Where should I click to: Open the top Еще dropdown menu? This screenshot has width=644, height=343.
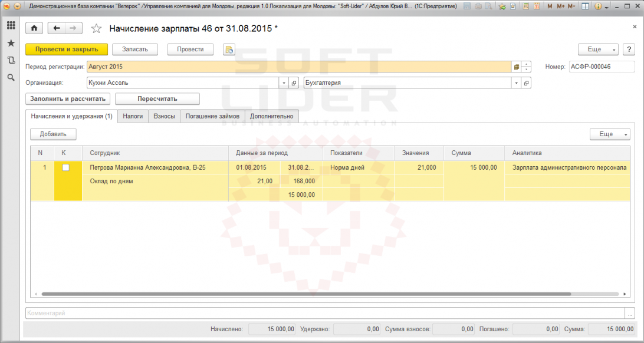[598, 50]
